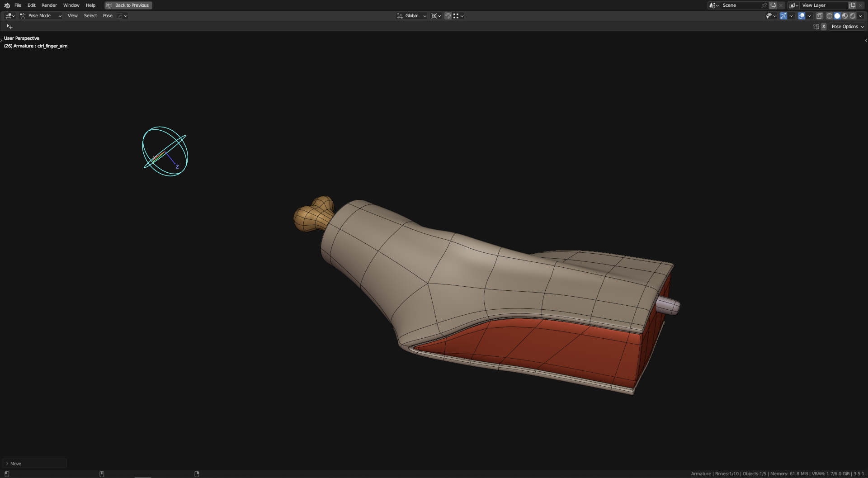The height and width of the screenshot is (478, 868).
Task: Switch to Rendered viewport shading
Action: click(852, 16)
